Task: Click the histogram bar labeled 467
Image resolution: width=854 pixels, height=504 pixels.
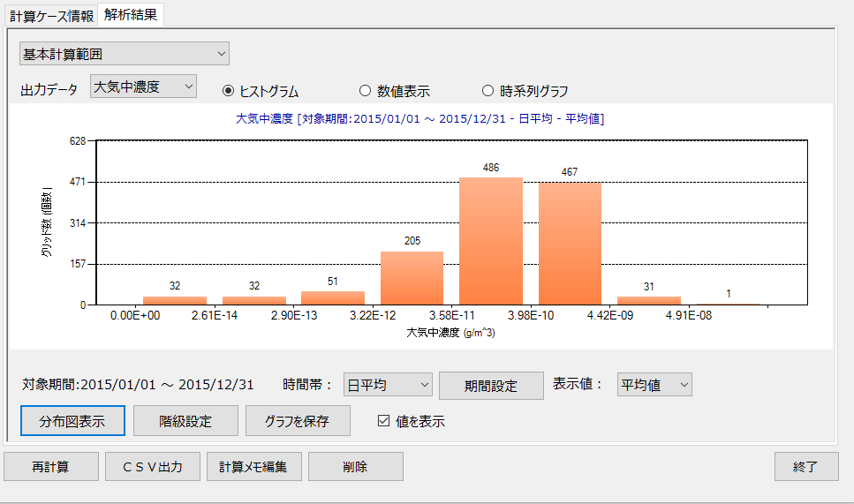Action: [x=570, y=244]
